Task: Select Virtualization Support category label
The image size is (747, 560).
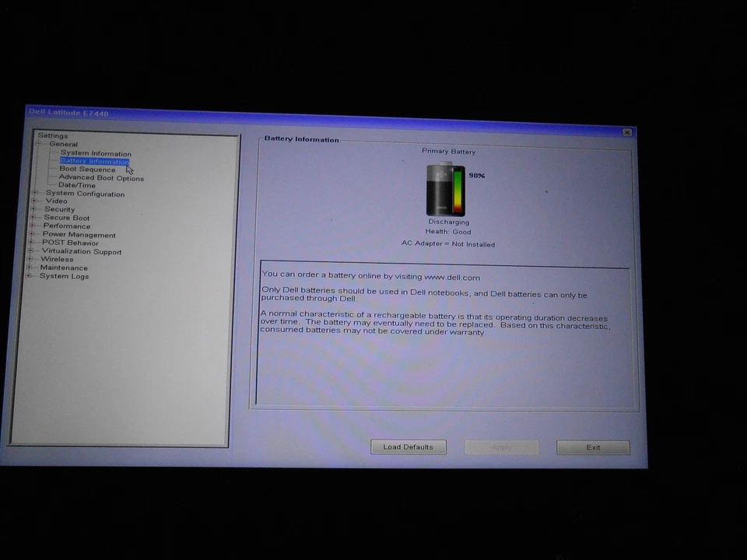Action: (x=82, y=251)
